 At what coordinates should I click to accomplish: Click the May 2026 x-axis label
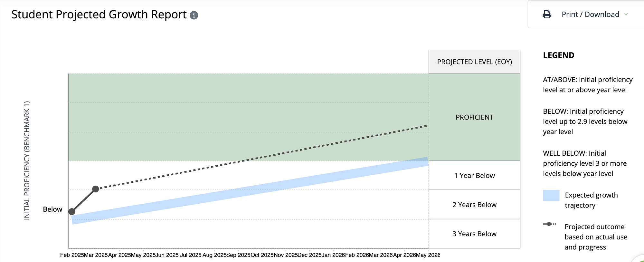coord(428,255)
